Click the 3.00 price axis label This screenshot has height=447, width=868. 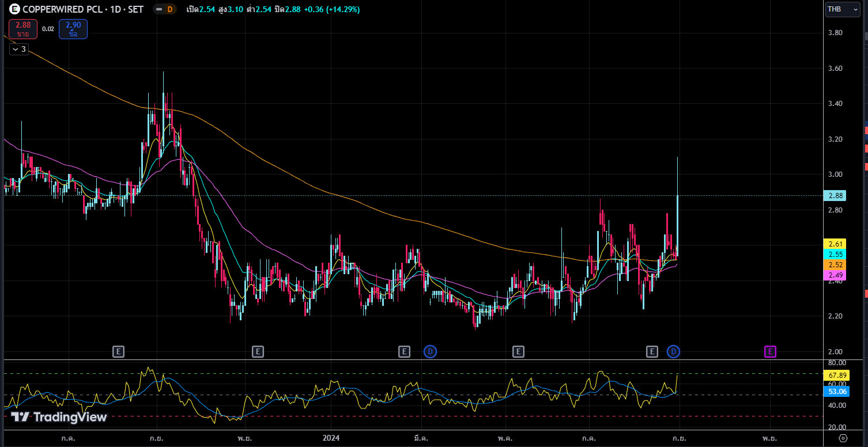[836, 175]
